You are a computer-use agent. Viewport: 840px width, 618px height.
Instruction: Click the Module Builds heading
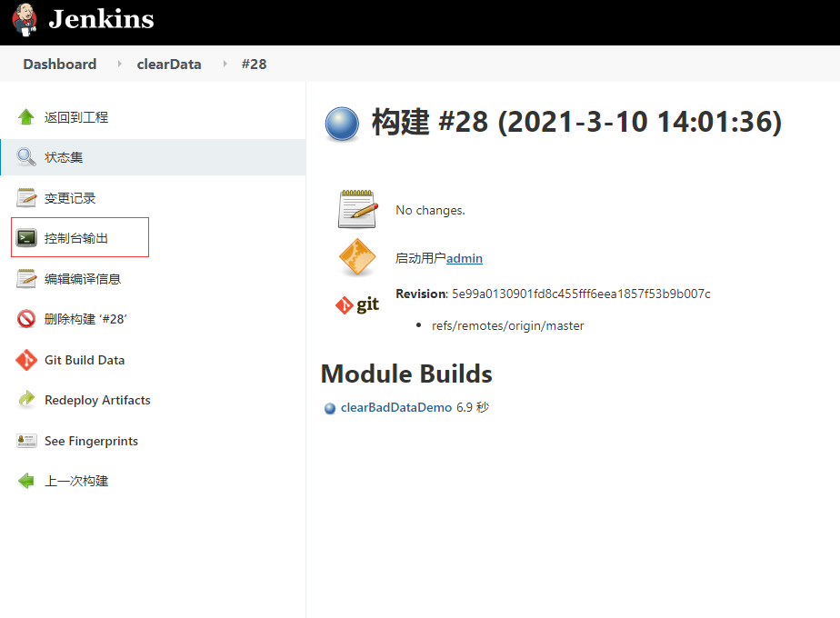(x=406, y=374)
